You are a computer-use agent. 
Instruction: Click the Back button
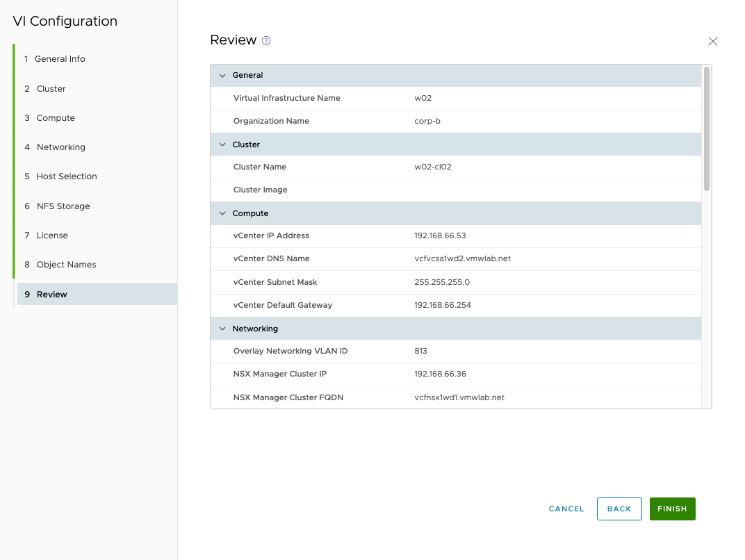(x=619, y=509)
